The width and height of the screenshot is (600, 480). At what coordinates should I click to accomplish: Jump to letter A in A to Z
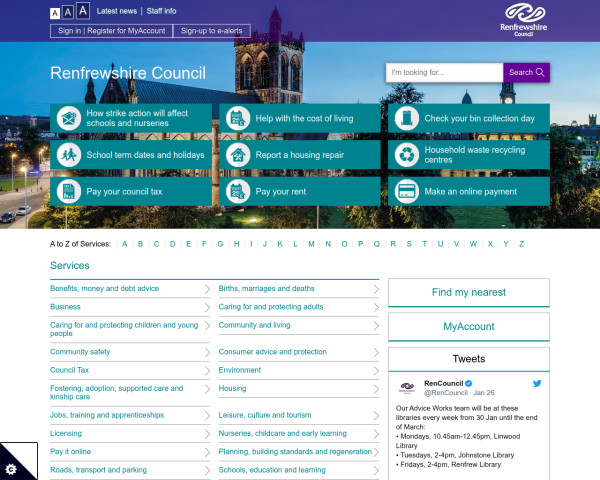coord(125,244)
